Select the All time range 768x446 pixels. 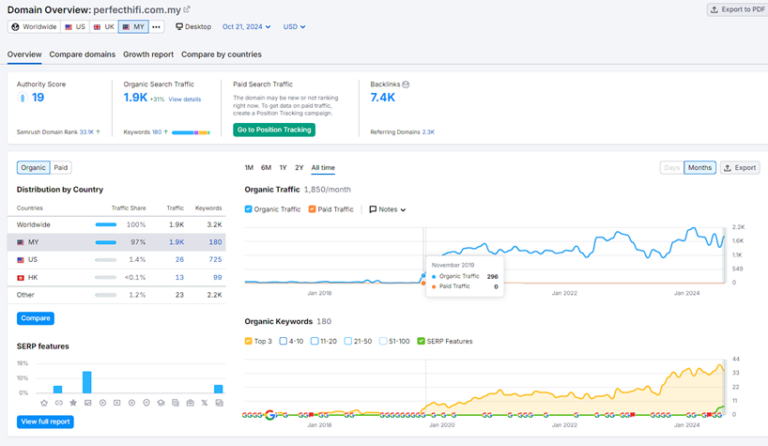323,167
